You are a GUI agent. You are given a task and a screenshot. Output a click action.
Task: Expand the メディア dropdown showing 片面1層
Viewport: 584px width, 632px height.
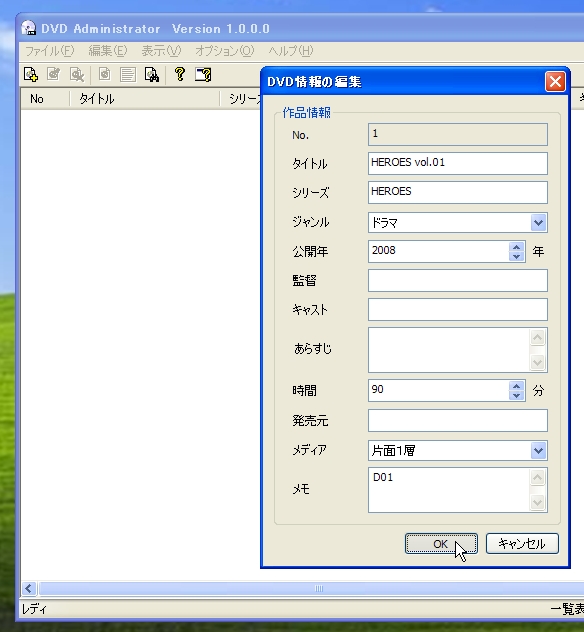[x=538, y=451]
